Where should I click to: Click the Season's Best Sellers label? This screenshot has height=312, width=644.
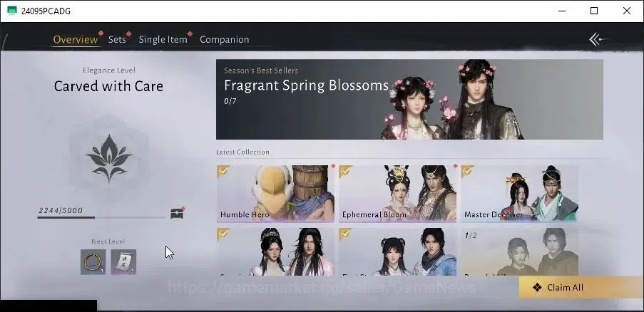[261, 71]
